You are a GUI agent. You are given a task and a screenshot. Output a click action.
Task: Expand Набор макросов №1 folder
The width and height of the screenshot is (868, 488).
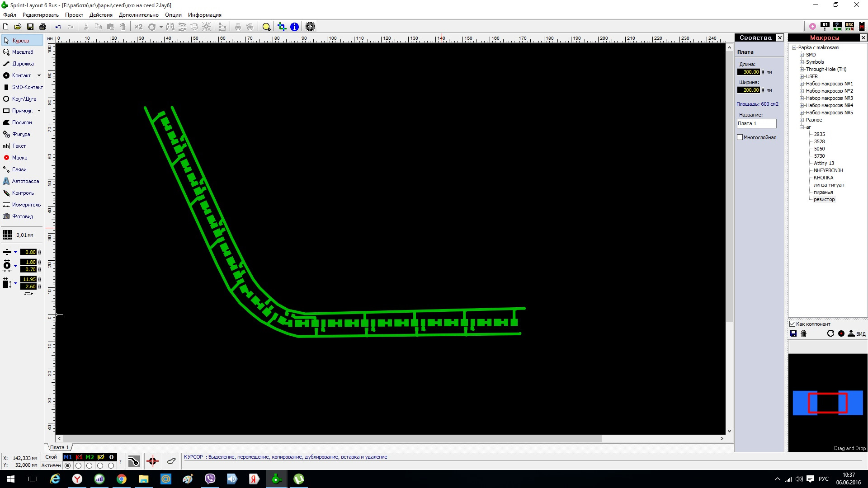point(802,84)
